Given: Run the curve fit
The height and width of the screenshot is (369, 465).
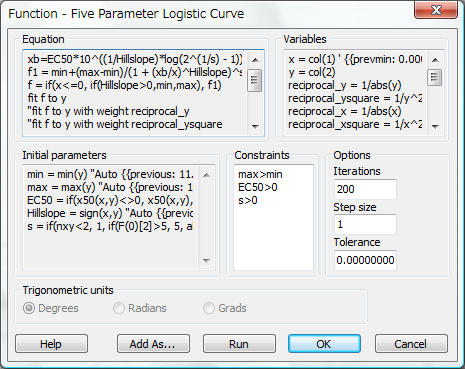Looking at the screenshot, I should point(239,344).
